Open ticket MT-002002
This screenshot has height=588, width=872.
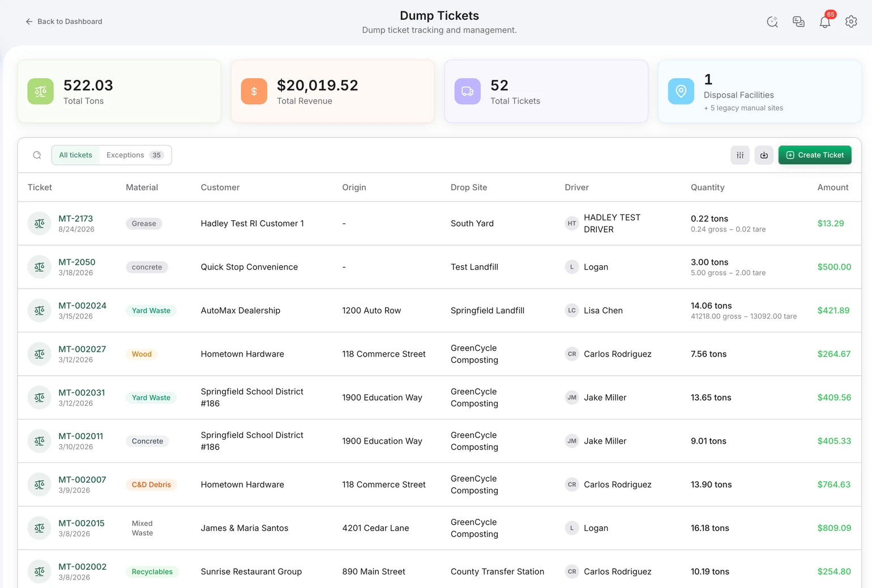click(83, 567)
